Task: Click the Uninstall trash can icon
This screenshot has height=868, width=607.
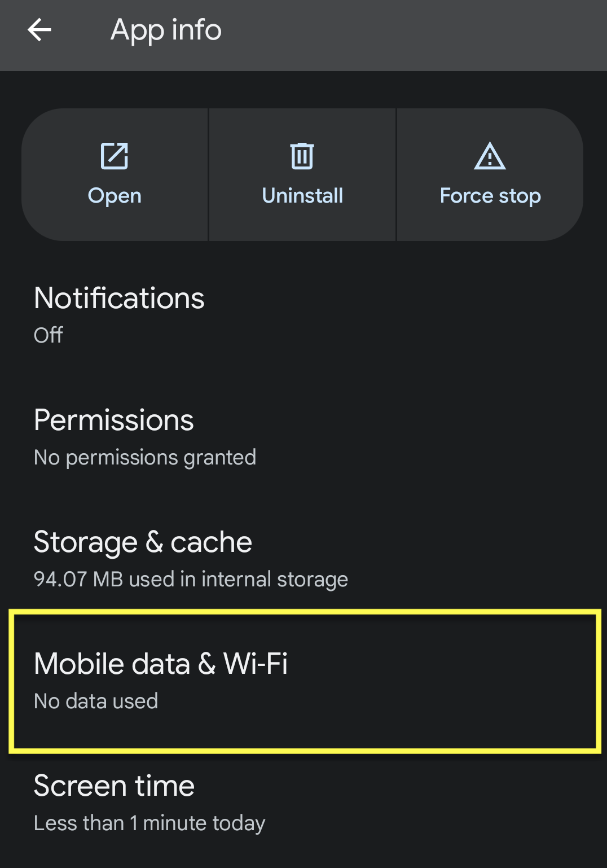Action: click(302, 156)
